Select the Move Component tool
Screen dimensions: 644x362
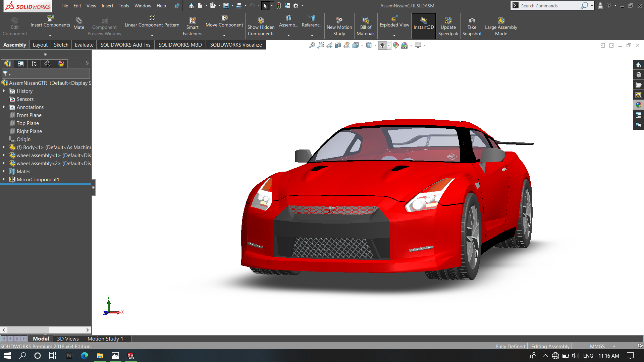(x=224, y=21)
